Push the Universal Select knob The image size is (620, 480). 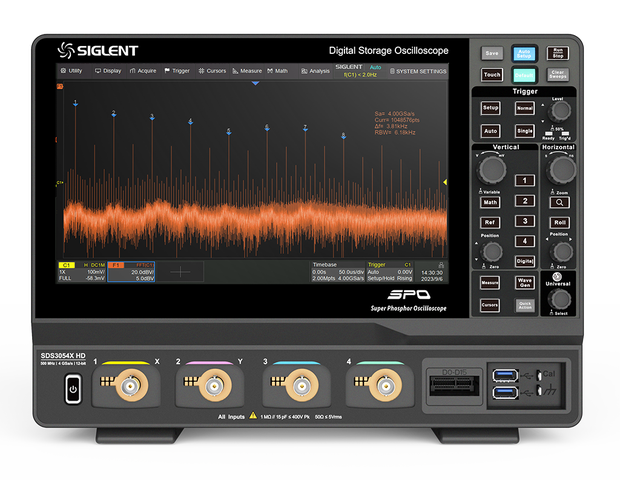click(x=559, y=299)
